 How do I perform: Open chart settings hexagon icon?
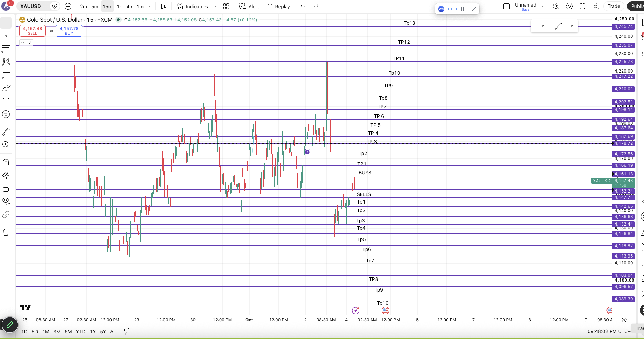[x=569, y=6]
